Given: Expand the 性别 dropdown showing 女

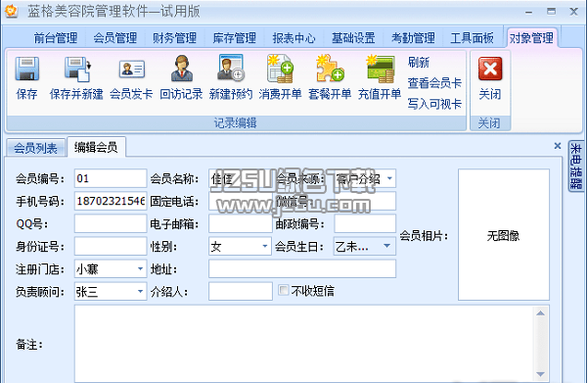Looking at the screenshot, I should tap(265, 246).
